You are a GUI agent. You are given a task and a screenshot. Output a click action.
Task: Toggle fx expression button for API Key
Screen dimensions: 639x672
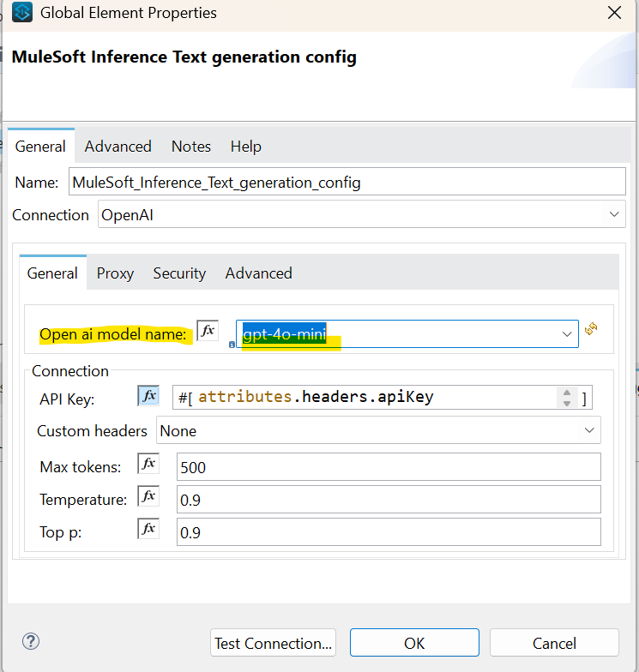coord(148,395)
